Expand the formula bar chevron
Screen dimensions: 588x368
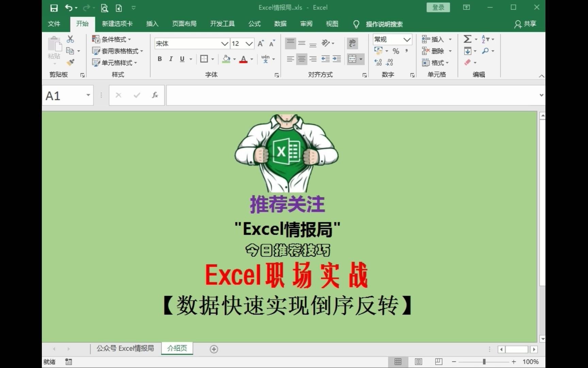click(x=541, y=95)
